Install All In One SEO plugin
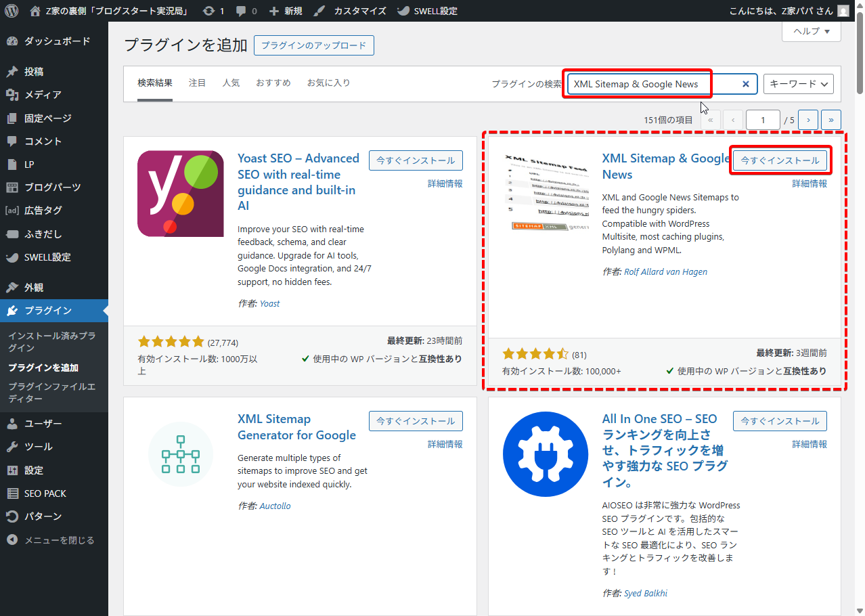The height and width of the screenshot is (616, 865). click(x=780, y=421)
